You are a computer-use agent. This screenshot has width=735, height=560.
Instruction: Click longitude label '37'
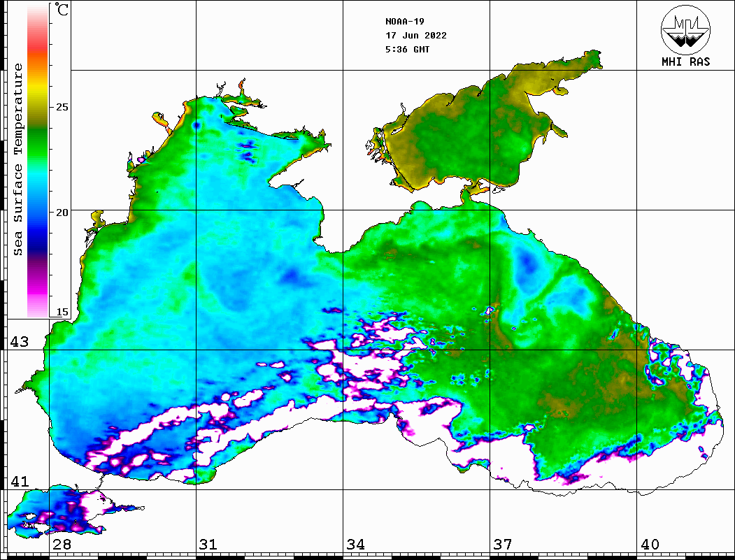click(x=503, y=545)
